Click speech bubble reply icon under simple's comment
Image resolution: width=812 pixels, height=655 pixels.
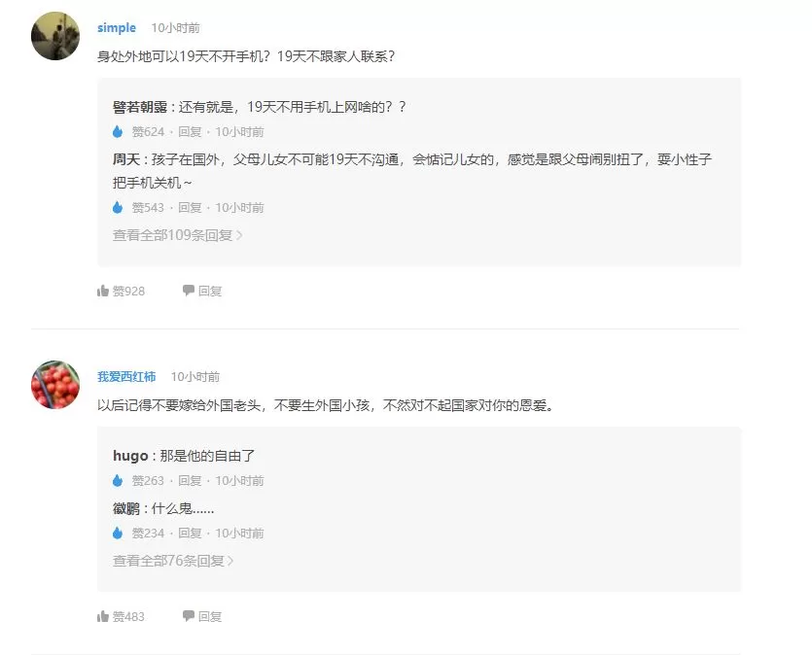click(x=188, y=291)
